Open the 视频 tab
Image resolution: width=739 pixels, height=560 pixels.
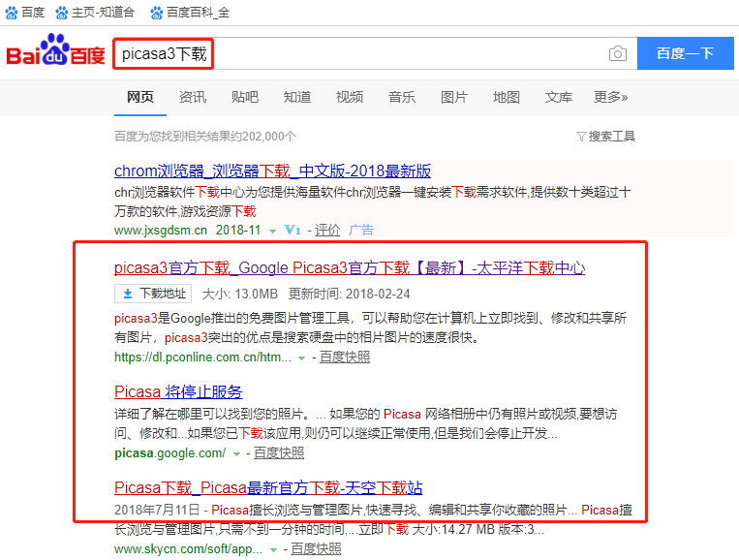350,97
